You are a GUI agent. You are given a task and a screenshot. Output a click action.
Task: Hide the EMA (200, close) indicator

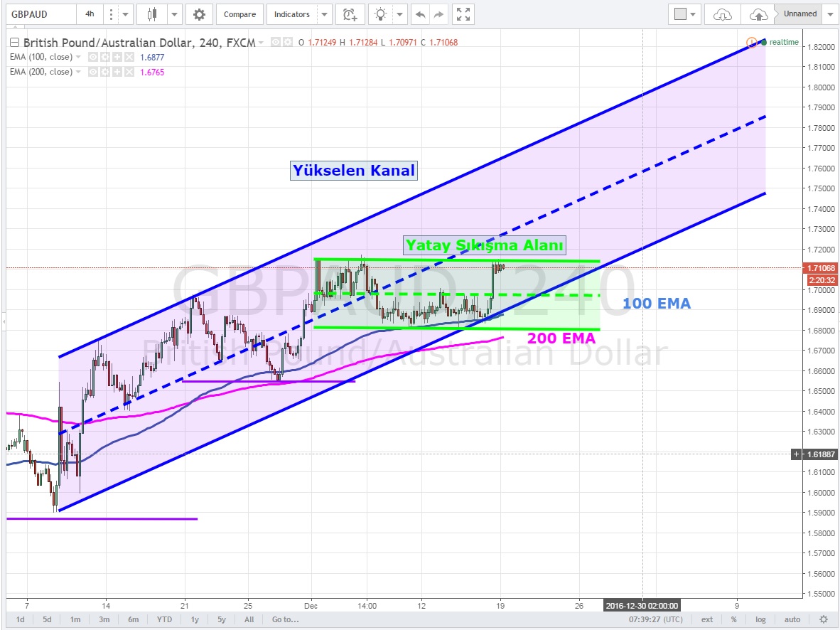(x=92, y=72)
